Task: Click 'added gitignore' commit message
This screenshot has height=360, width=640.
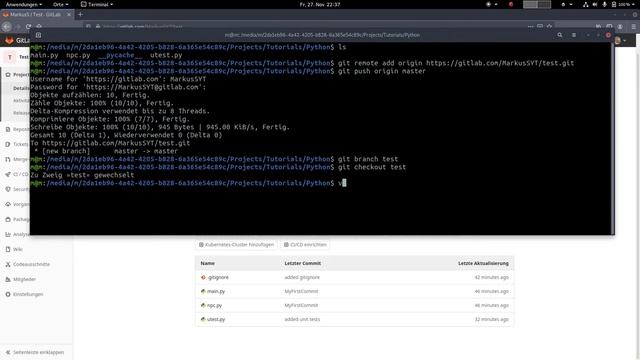Action: click(x=302, y=277)
